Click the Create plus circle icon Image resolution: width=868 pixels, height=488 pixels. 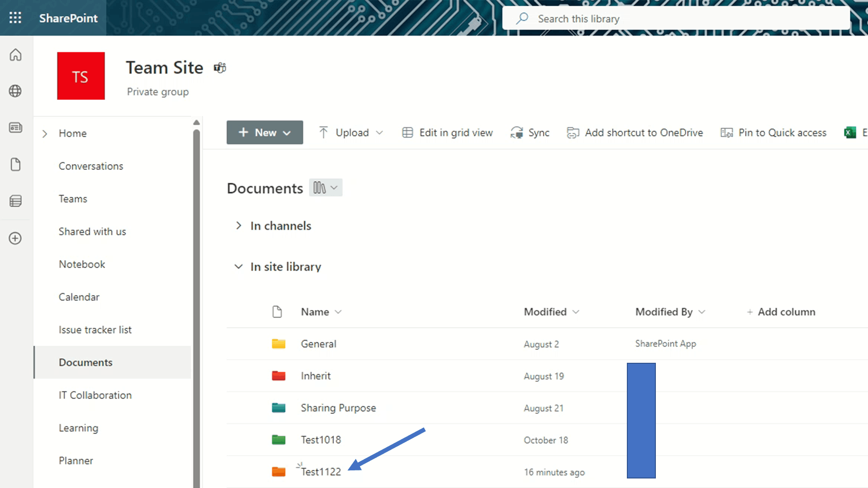point(15,238)
